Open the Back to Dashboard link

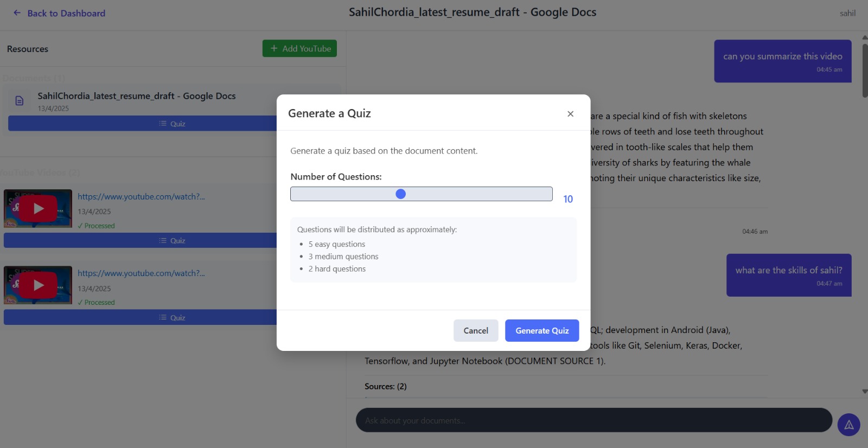[66, 14]
